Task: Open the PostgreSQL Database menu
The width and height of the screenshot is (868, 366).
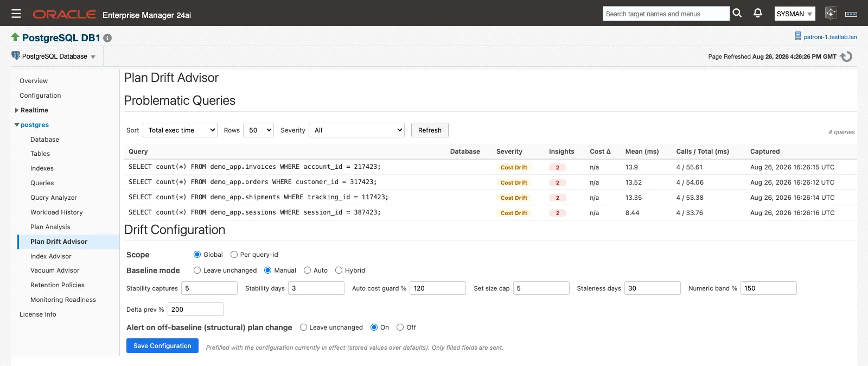Action: click(59, 56)
